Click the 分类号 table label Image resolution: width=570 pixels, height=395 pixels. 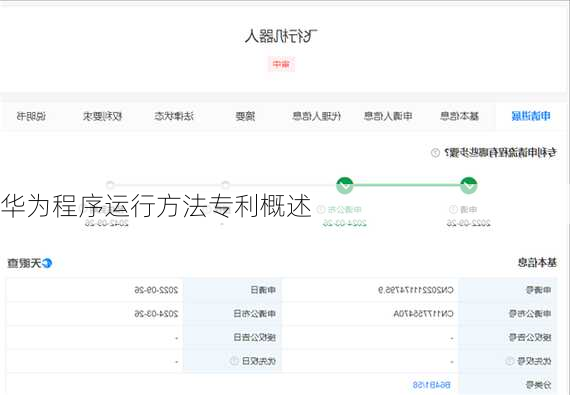(538, 384)
